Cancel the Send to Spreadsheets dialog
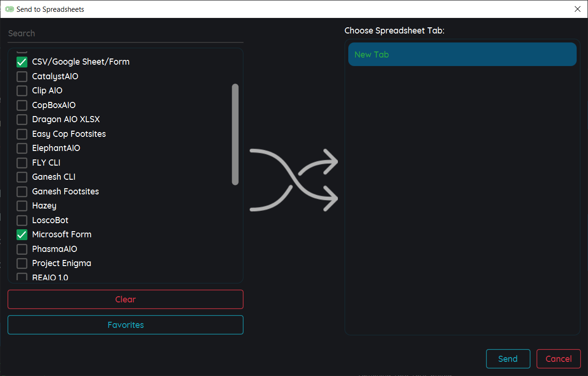 (559, 359)
